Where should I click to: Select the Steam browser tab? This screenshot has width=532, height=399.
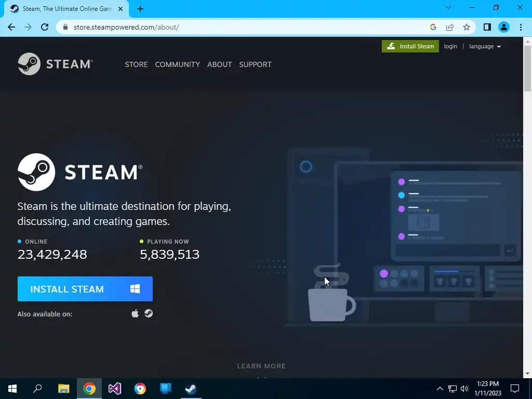[66, 9]
